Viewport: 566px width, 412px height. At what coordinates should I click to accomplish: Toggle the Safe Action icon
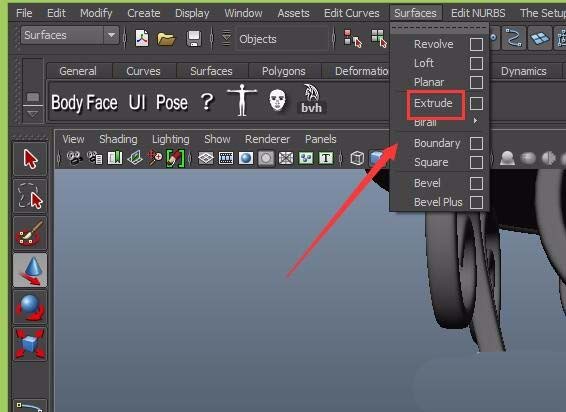click(x=306, y=158)
